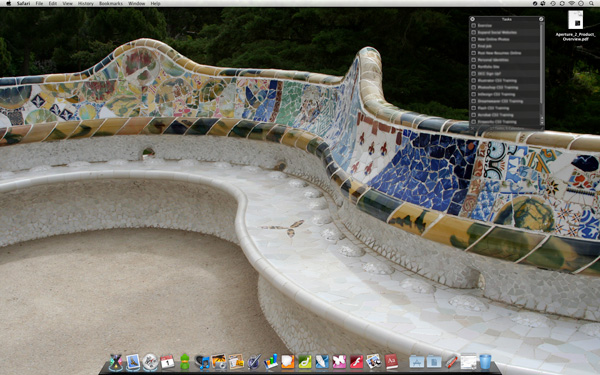Select the DCC Sign Up? task text
Viewport: 600px width, 375px height.
(489, 73)
